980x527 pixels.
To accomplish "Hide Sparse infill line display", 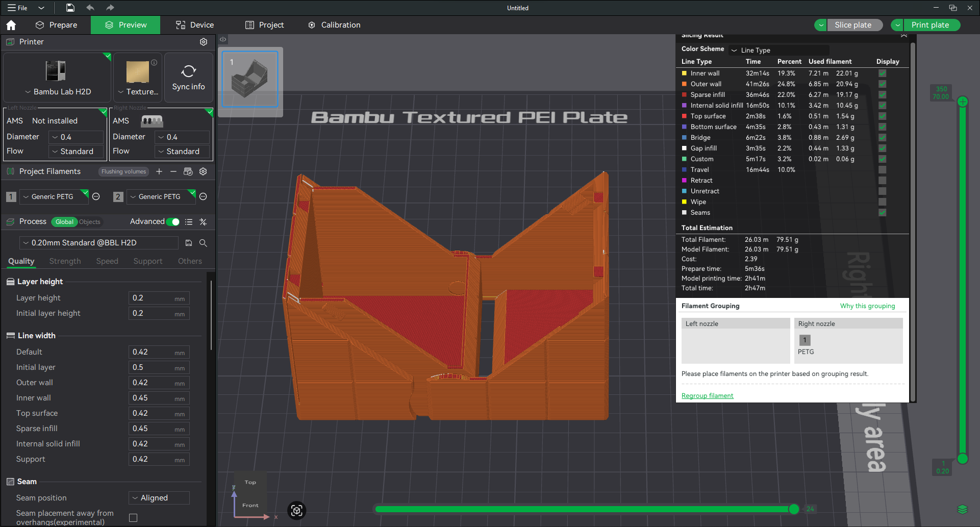I will pos(883,95).
